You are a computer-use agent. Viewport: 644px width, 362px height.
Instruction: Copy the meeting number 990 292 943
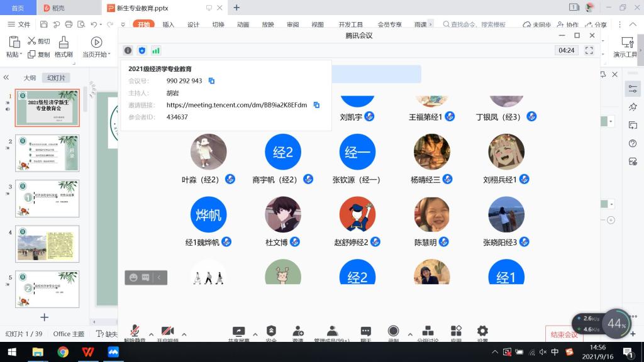click(x=212, y=81)
